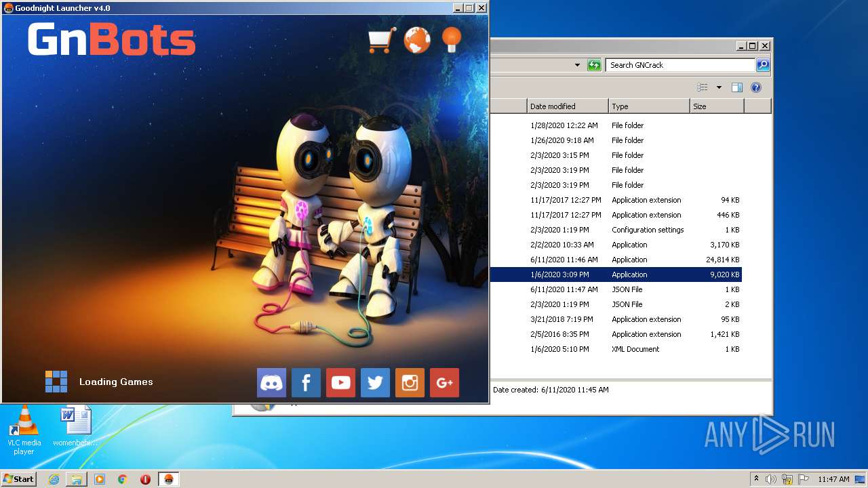
Task: Open Windows Media Player from the taskbar
Action: 100,479
